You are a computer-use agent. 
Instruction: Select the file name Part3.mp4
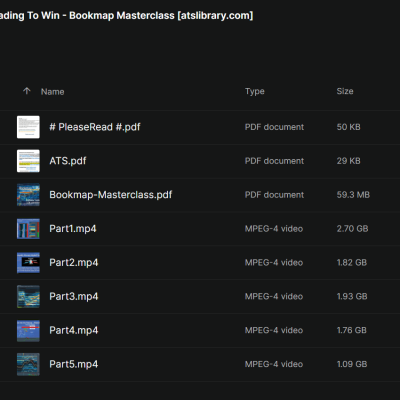pyautogui.click(x=74, y=296)
